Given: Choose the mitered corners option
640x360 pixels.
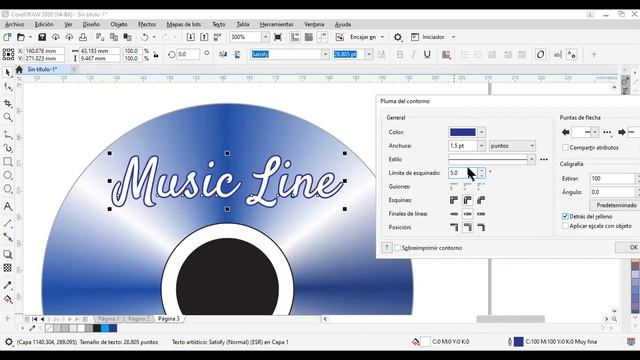Looking at the screenshot, I should click(454, 200).
